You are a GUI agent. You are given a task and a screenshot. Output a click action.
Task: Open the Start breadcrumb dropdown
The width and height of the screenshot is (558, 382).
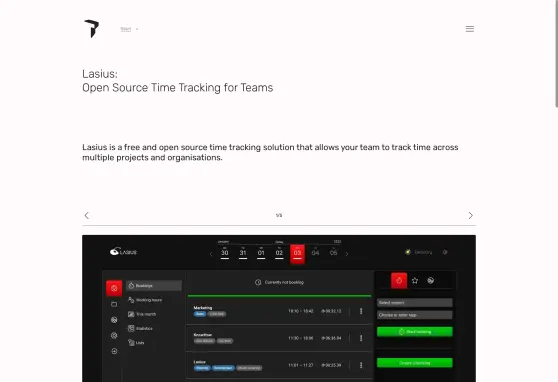coord(129,29)
